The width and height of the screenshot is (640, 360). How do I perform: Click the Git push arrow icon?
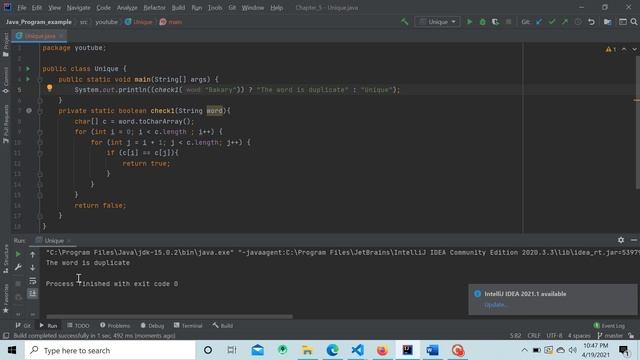(x=565, y=22)
